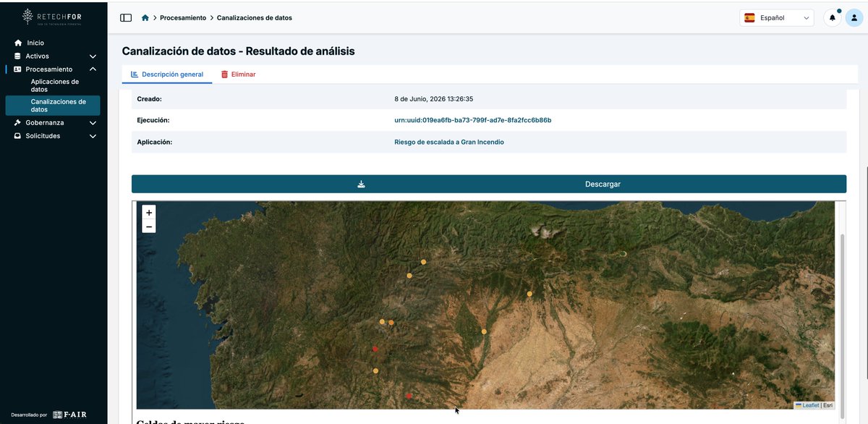Click the lowest red marker on map
Image resolution: width=868 pixels, height=424 pixels.
coord(409,396)
